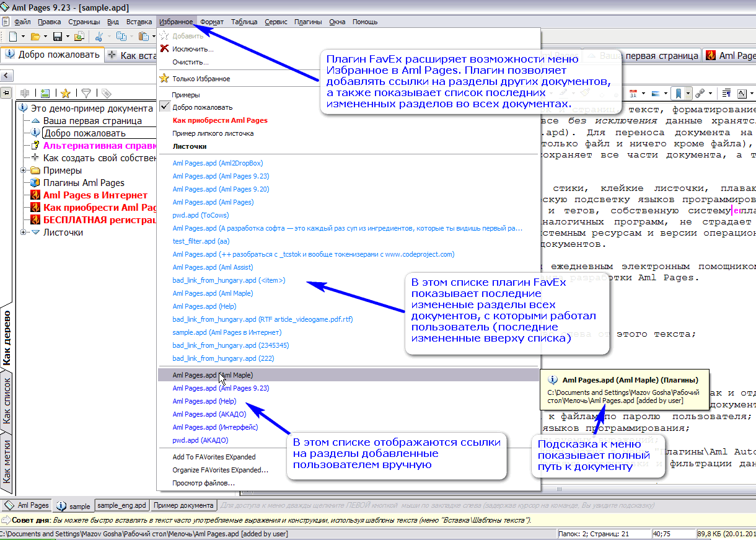Toggle the 'Только Избранное' favorites-only item
Image resolution: width=756 pixels, height=540 pixels.
pos(201,79)
